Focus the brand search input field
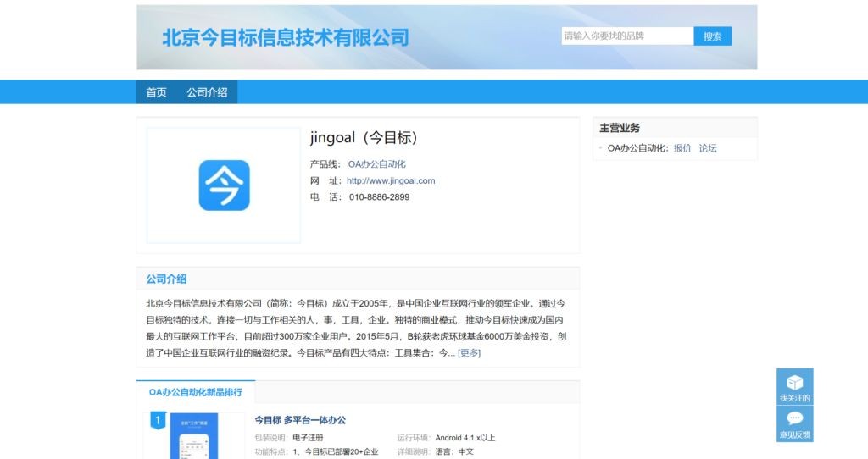This screenshot has width=868, height=459. 627,36
